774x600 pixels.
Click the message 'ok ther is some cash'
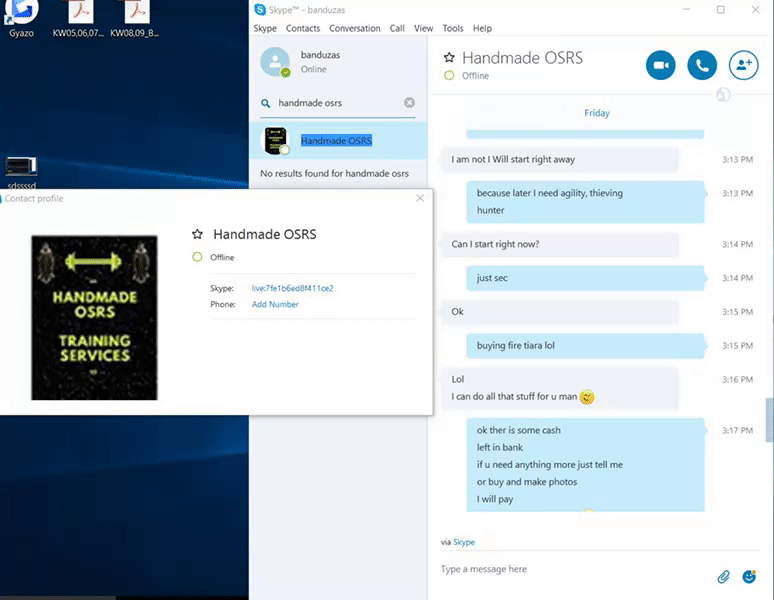518,430
